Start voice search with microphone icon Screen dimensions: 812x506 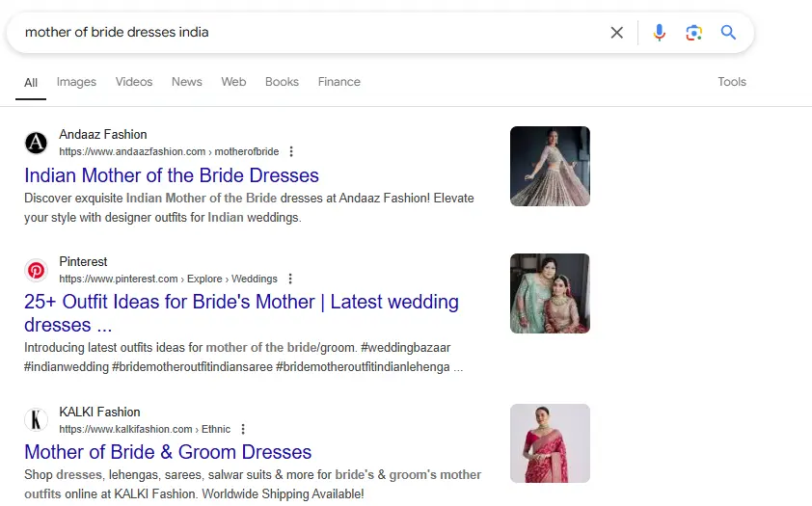(659, 33)
